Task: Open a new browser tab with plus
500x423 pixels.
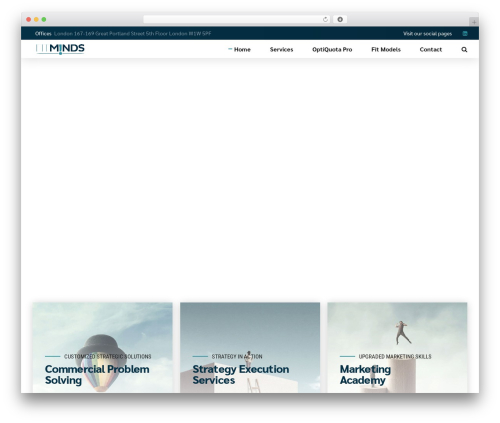Action: click(474, 22)
